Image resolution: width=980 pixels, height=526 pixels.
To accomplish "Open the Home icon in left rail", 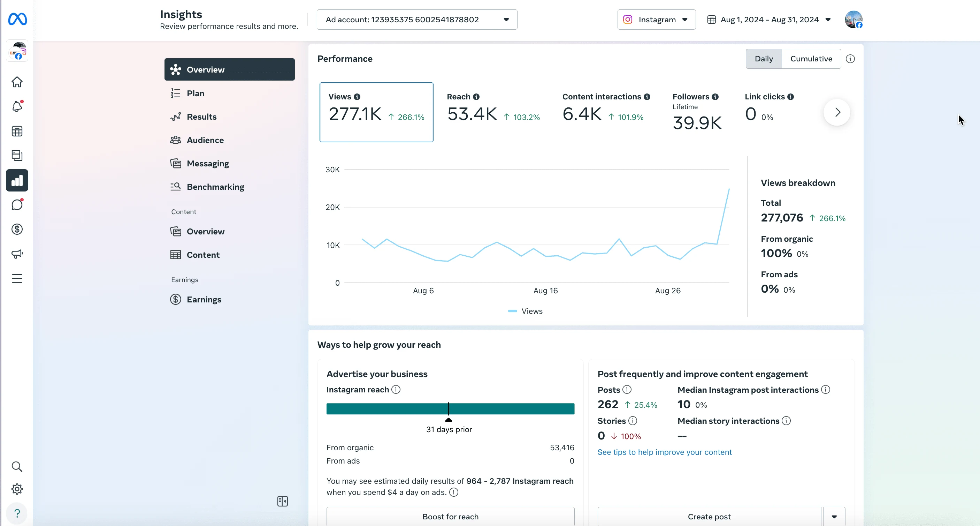I will coord(17,82).
